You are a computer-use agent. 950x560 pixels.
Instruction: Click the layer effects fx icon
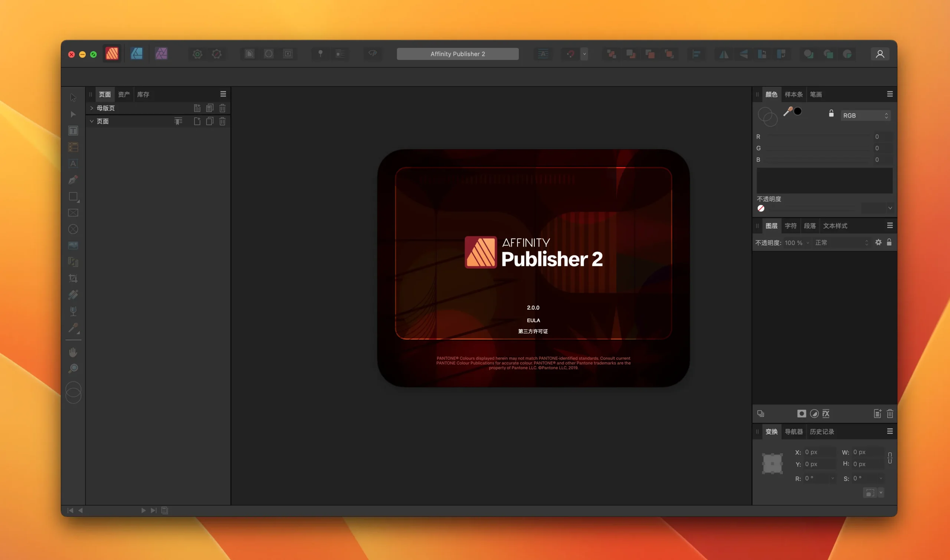coord(826,414)
